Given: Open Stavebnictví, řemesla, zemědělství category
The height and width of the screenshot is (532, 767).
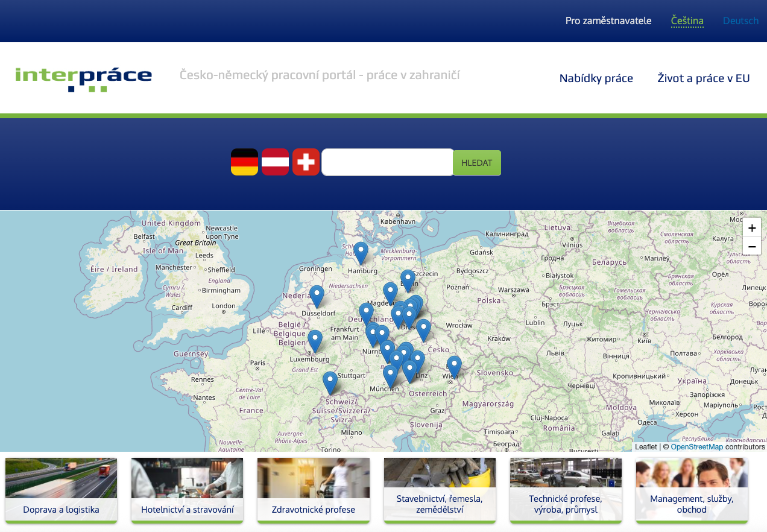Looking at the screenshot, I should point(440,490).
